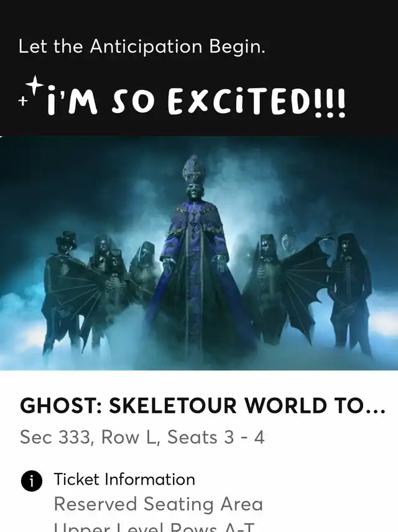Open the GHOST: SKELETOUR WORLD TO... event title
The width and height of the screenshot is (398, 532).
tap(203, 405)
